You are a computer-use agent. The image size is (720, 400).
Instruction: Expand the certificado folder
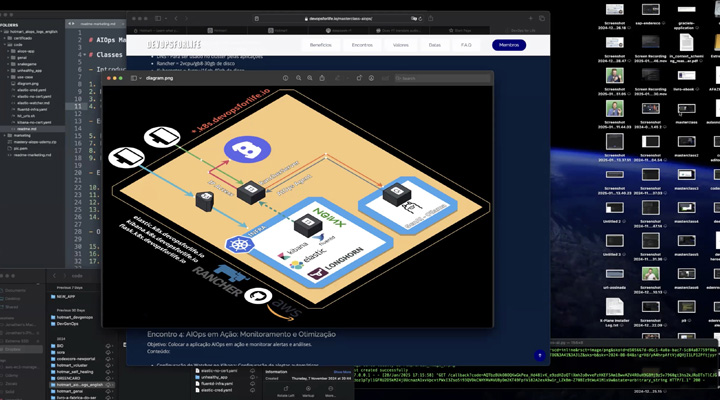click(x=5, y=38)
